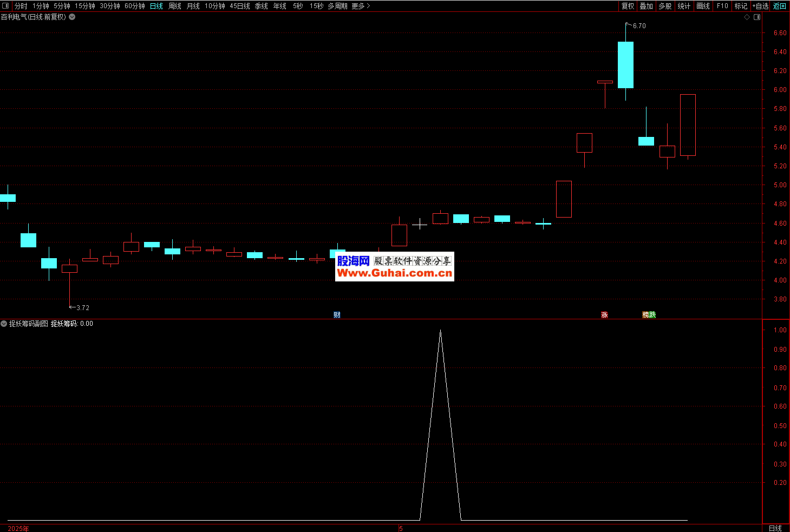
Task: Select the 10分钟 period
Action: pyautogui.click(x=215, y=6)
